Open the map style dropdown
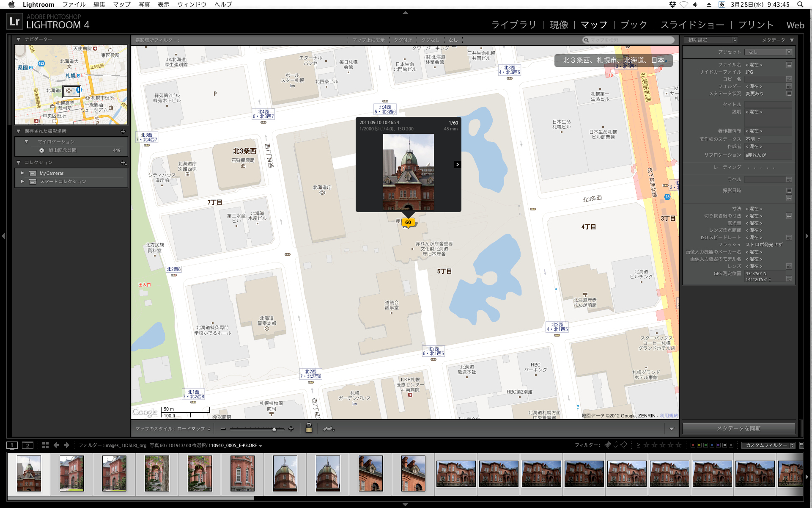This screenshot has height=508, width=812. [194, 429]
